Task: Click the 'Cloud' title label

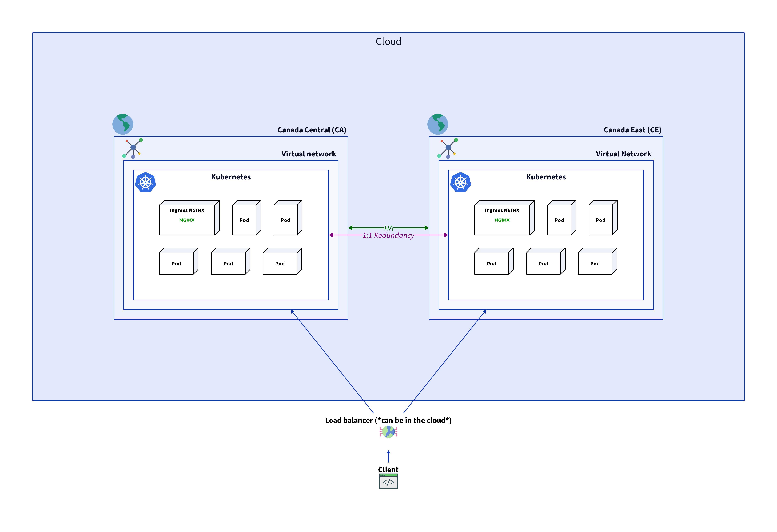Action: [x=388, y=41]
